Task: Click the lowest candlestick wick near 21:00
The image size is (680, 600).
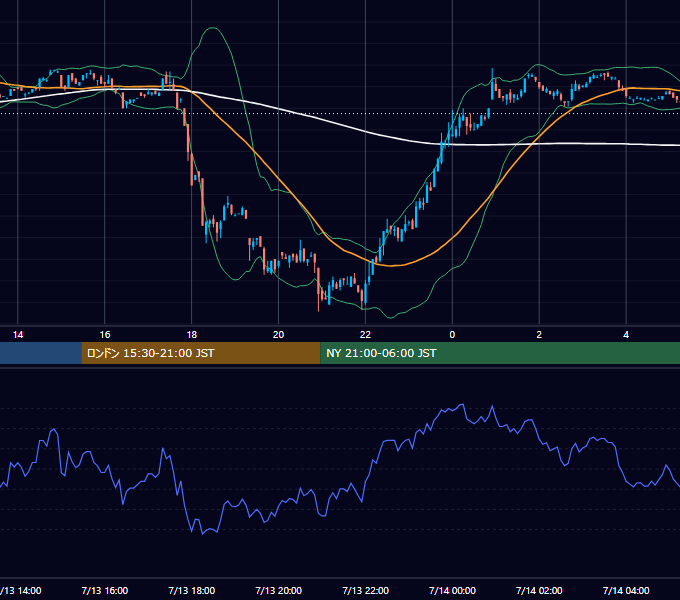Action: (x=318, y=303)
